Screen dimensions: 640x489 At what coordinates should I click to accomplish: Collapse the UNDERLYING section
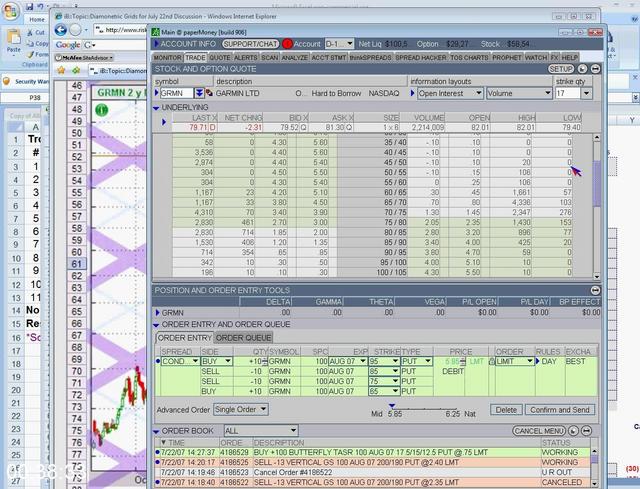[156, 108]
